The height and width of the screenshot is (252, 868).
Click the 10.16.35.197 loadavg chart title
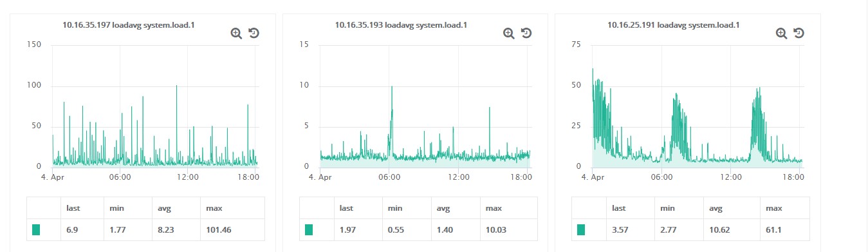(x=128, y=25)
